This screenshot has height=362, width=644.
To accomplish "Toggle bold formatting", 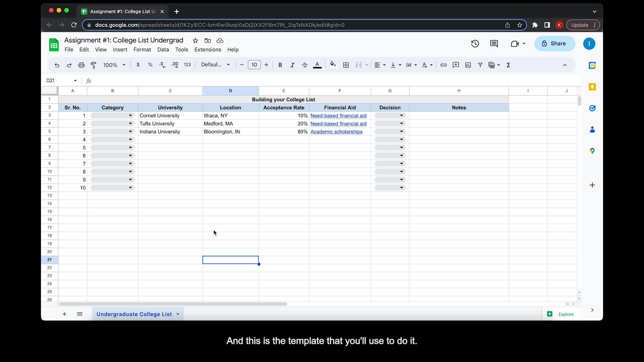I will (x=280, y=65).
